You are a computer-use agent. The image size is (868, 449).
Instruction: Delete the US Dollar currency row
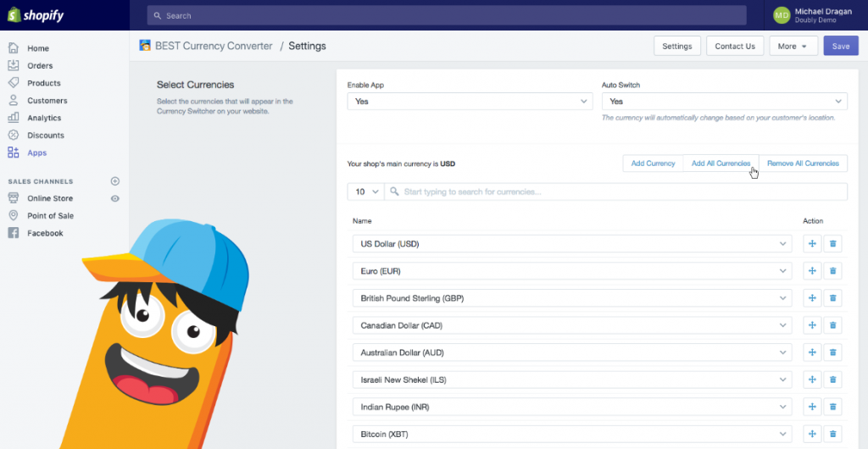(832, 244)
